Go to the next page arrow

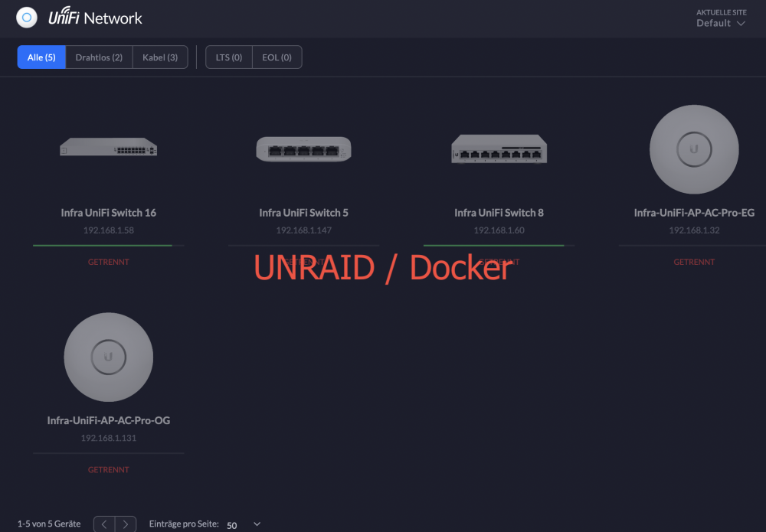pyautogui.click(x=126, y=524)
